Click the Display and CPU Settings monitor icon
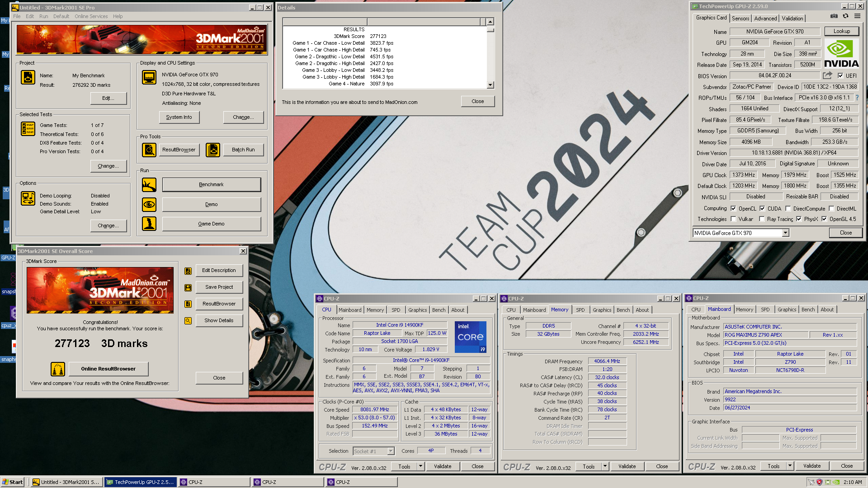Viewport: 868px width, 488px height. pos(149,77)
